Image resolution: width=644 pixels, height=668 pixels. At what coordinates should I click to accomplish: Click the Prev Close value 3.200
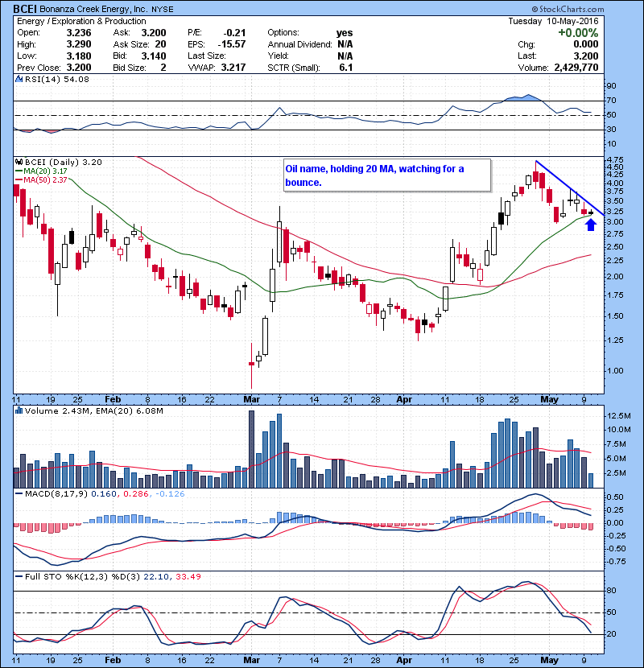(79, 68)
